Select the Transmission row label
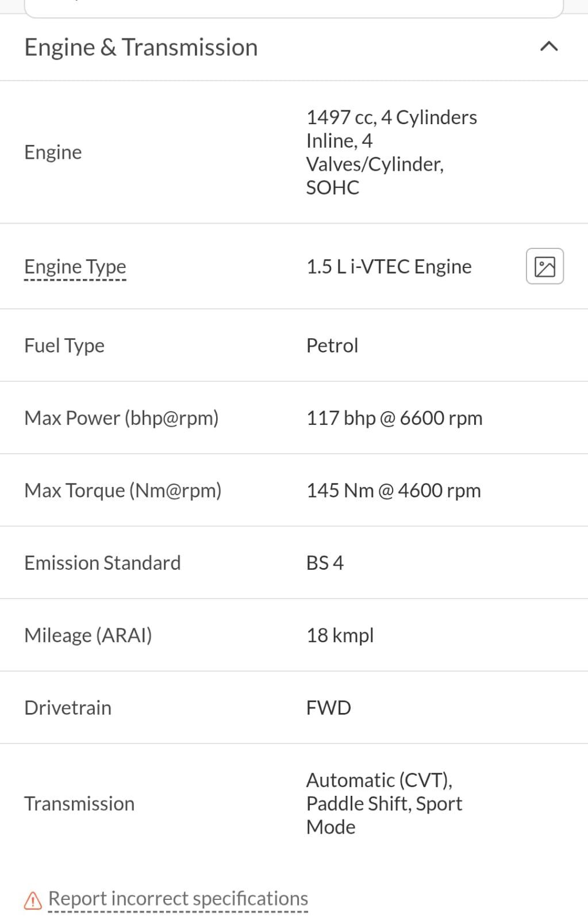This screenshot has height=920, width=588. point(79,803)
